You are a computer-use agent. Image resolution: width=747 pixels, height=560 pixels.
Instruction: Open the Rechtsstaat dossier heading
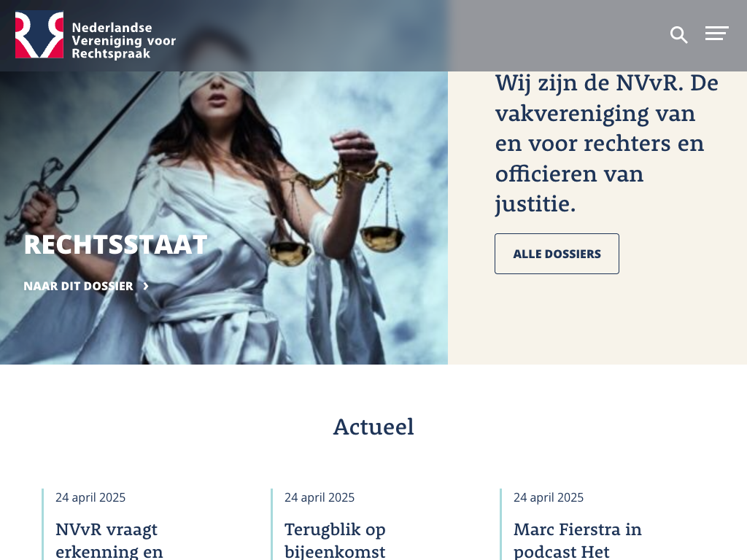click(x=116, y=245)
